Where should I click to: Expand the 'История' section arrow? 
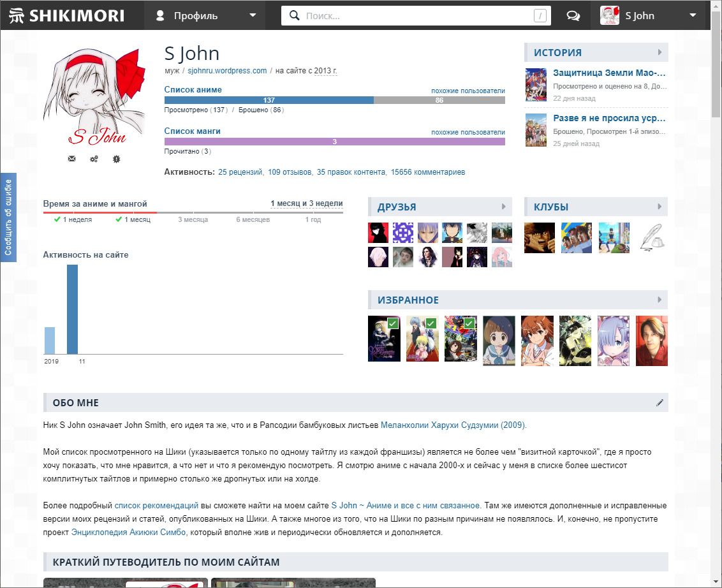pos(660,52)
